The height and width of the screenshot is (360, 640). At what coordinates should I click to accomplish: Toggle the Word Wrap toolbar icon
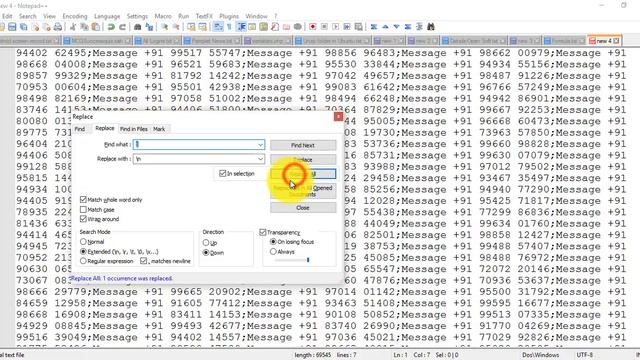coord(218,27)
